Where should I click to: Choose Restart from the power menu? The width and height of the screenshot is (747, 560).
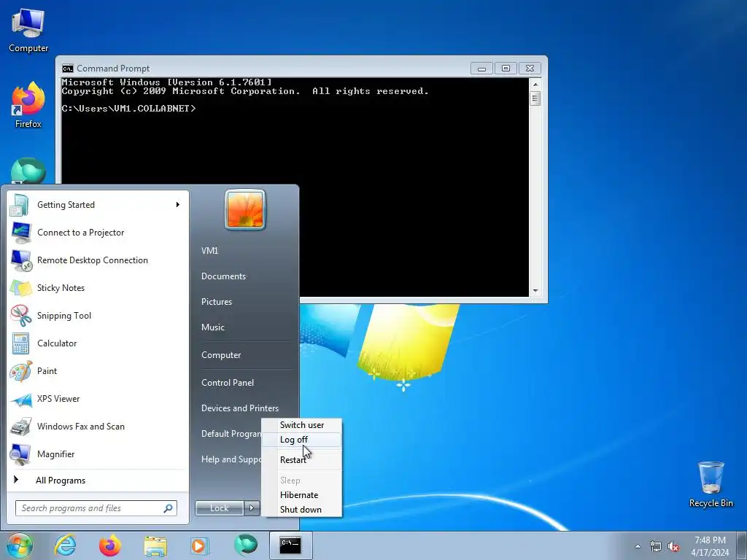tap(301, 460)
